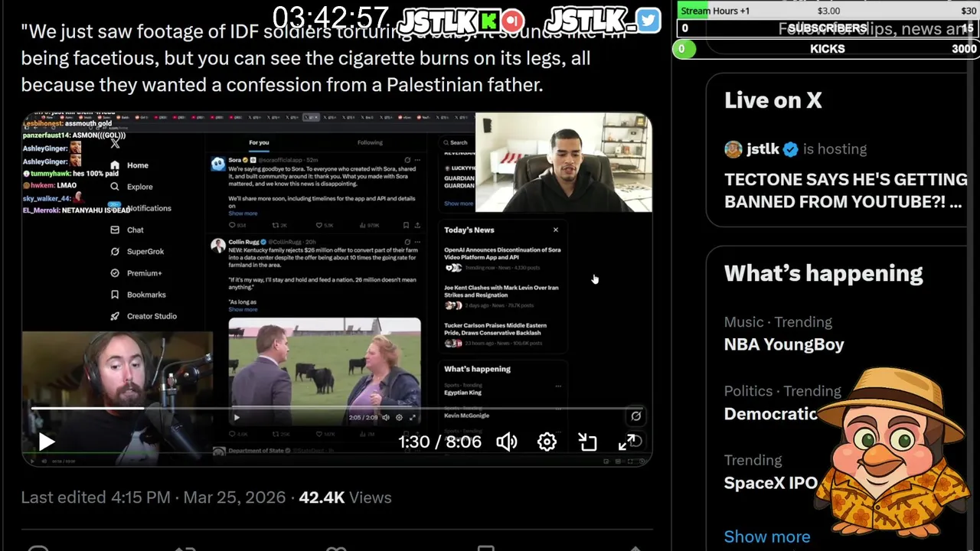Expand the main video to fullscreen
The width and height of the screenshot is (980, 551).
(627, 442)
